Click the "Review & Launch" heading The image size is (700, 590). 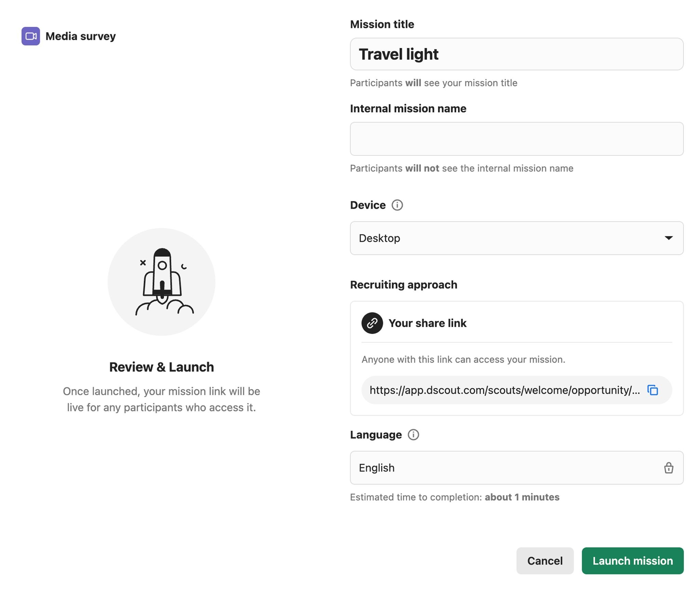coord(162,367)
